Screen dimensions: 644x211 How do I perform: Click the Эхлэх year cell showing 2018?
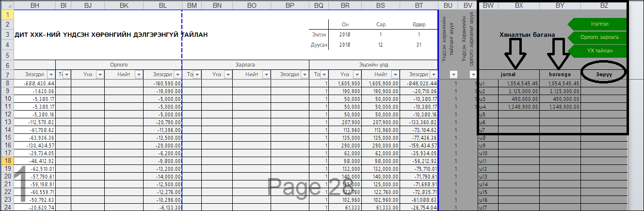(345, 34)
